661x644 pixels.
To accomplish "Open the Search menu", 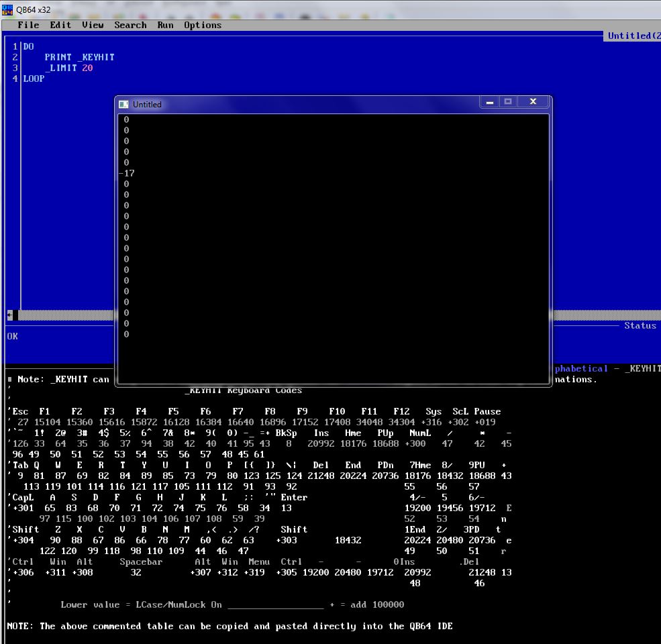I will point(130,25).
